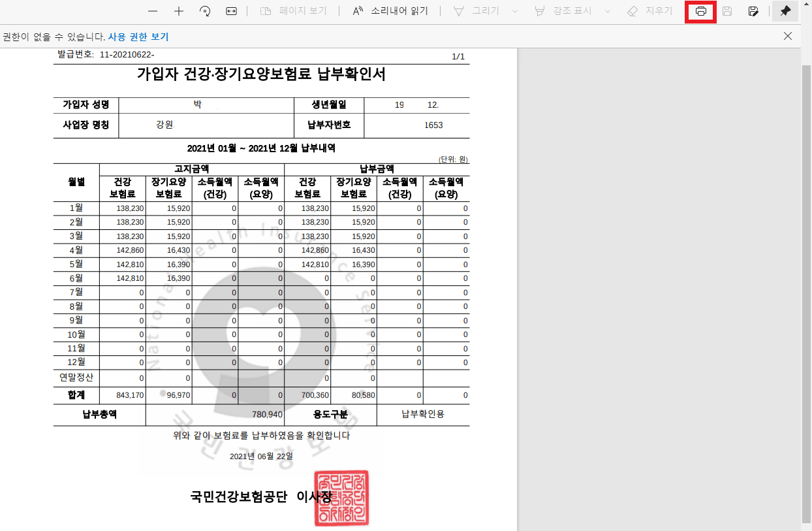Zoom in the PDF with the plus button
The image size is (812, 531).
[x=179, y=11]
